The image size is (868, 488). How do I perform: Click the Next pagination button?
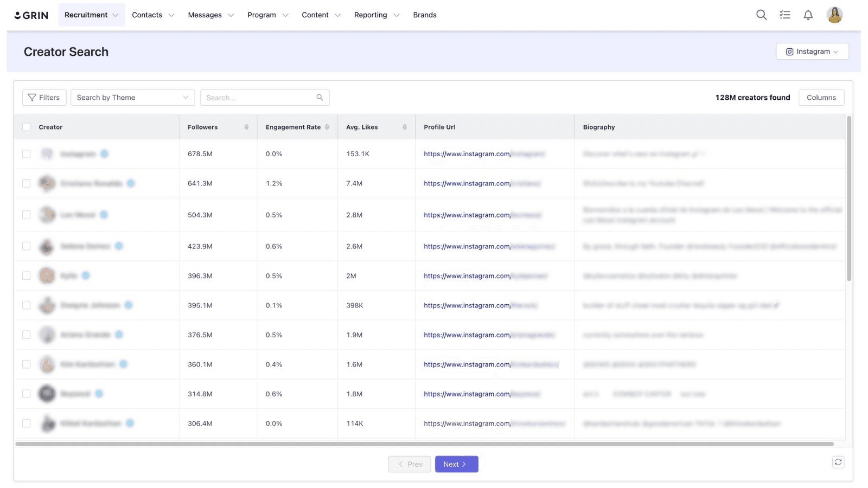[x=456, y=464]
